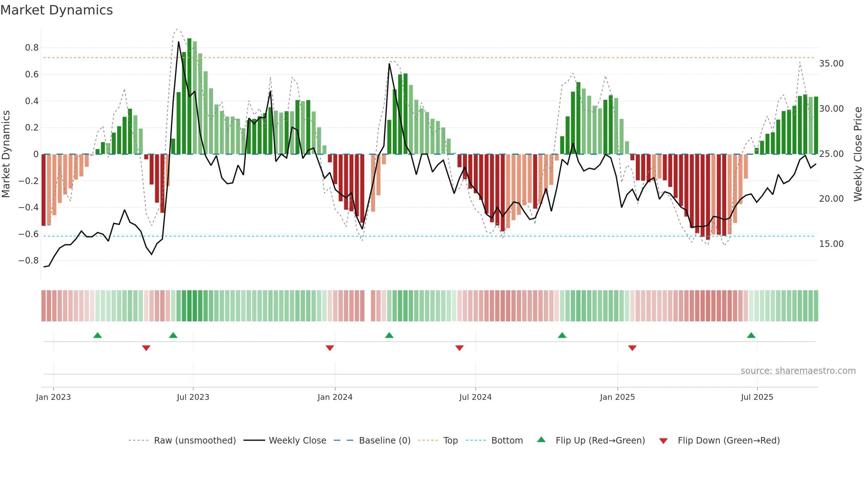Select the red flip-down marker before Jul 2024
868x488 pixels.
pos(459,348)
